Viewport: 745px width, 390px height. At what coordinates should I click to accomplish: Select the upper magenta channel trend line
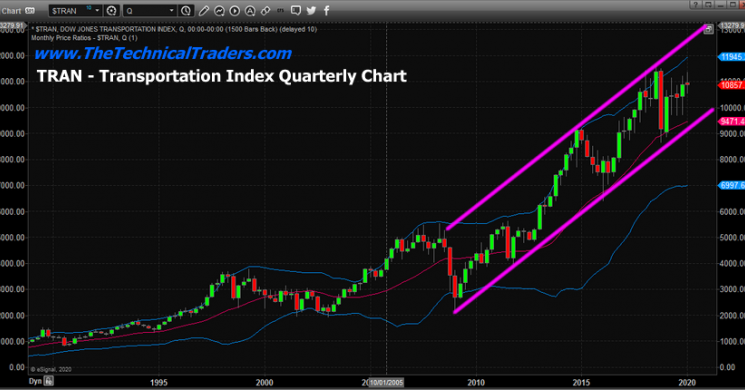coord(578,127)
